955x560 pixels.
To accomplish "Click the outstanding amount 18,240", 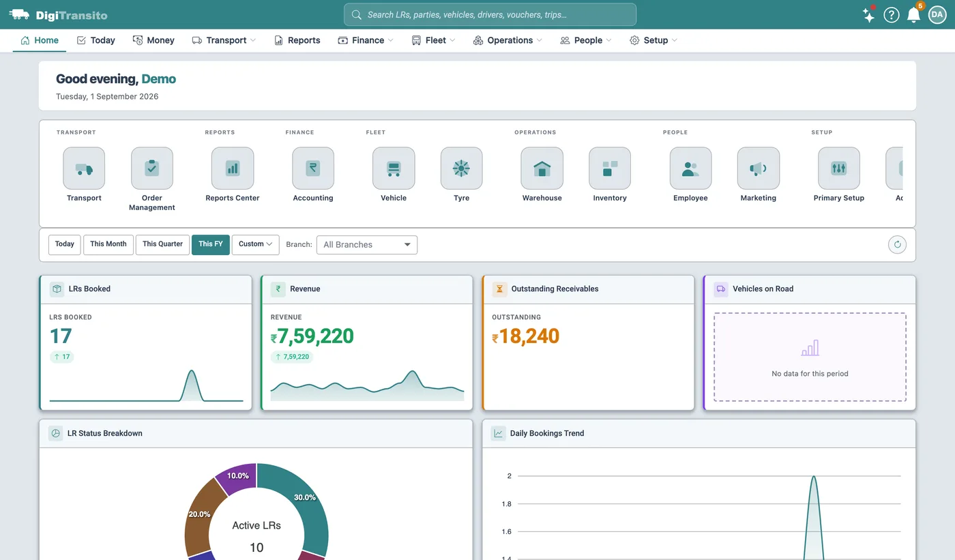I will coord(526,336).
